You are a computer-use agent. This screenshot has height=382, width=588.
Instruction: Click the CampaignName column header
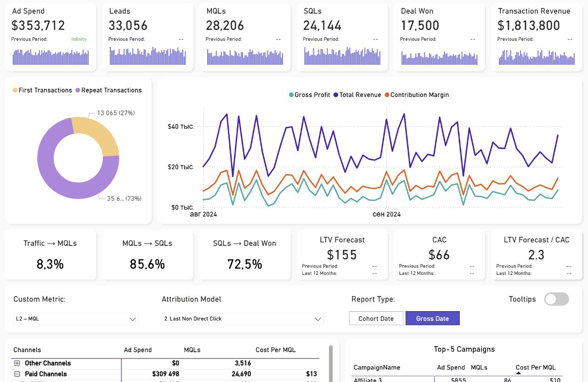click(377, 367)
